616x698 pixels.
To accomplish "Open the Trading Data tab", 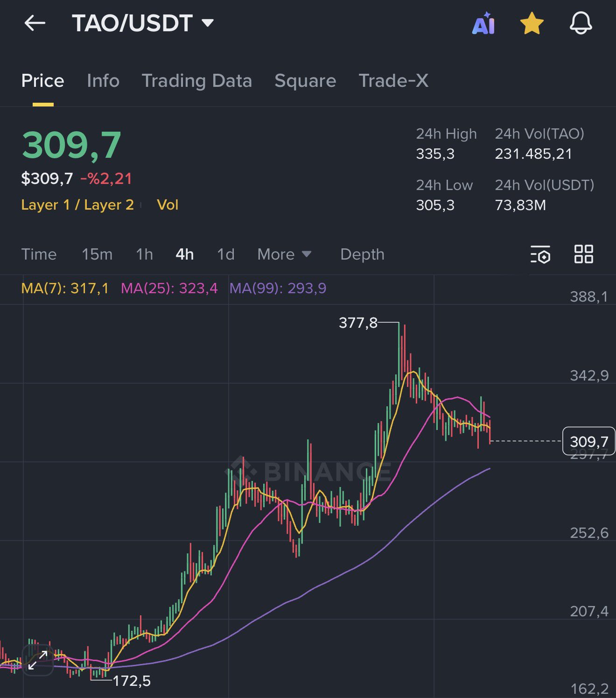I will tap(196, 81).
